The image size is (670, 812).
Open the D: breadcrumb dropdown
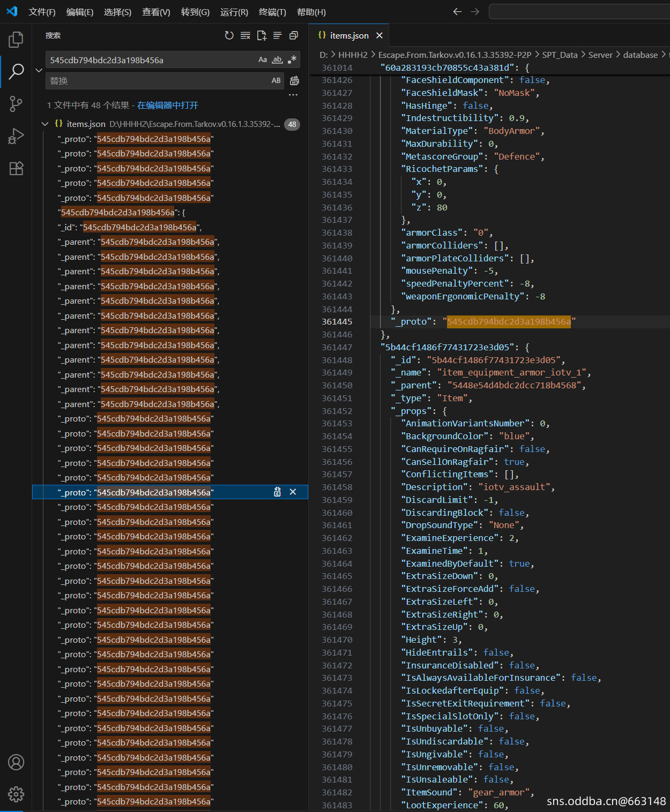(324, 55)
